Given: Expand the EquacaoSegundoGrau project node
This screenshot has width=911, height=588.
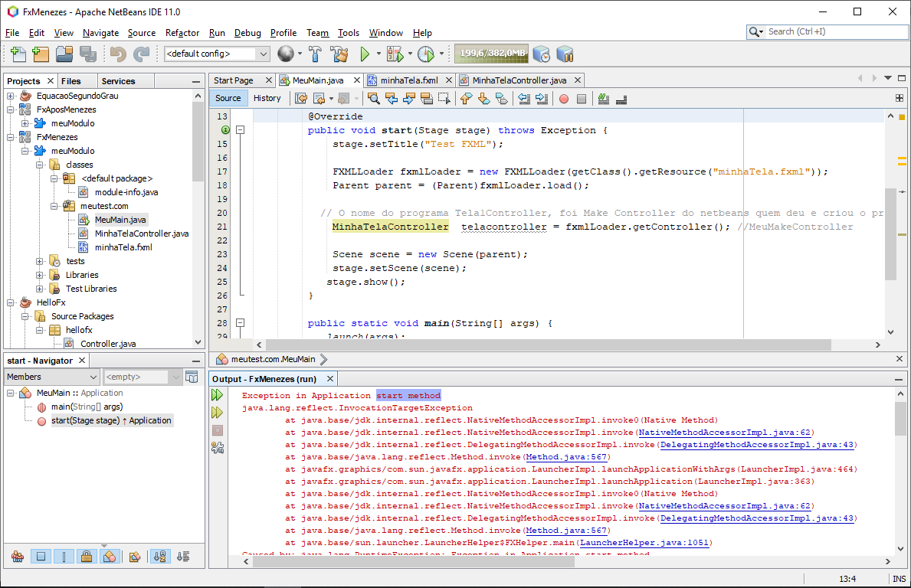Looking at the screenshot, I should [11, 96].
